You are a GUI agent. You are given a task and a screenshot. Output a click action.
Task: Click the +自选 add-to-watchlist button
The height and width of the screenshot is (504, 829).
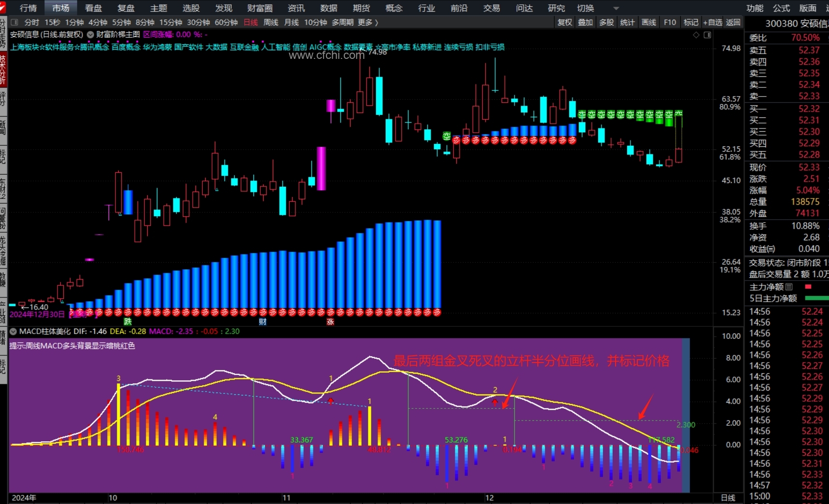tap(712, 22)
